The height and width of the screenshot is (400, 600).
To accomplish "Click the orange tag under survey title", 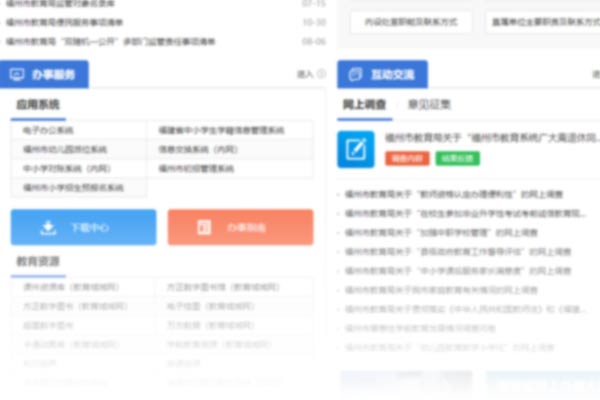I will click(407, 158).
